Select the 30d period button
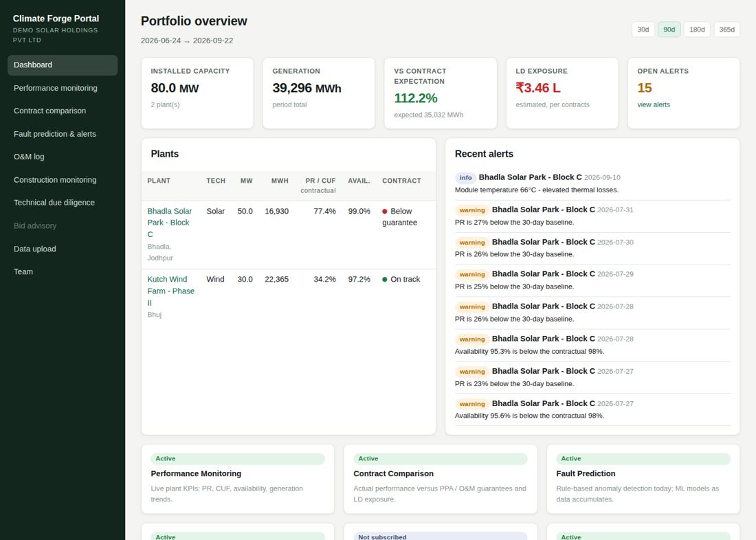This screenshot has width=756, height=540. (643, 30)
